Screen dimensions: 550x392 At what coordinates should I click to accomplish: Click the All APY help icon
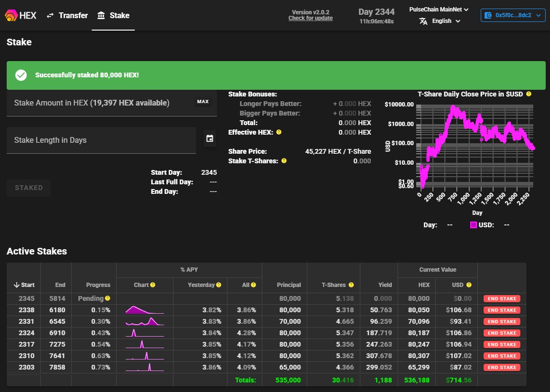pos(253,285)
